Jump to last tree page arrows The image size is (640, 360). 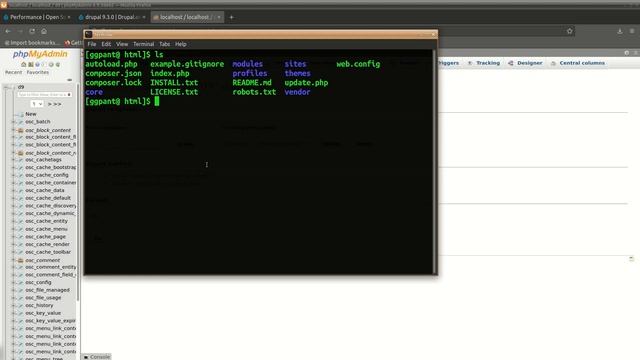click(x=57, y=104)
